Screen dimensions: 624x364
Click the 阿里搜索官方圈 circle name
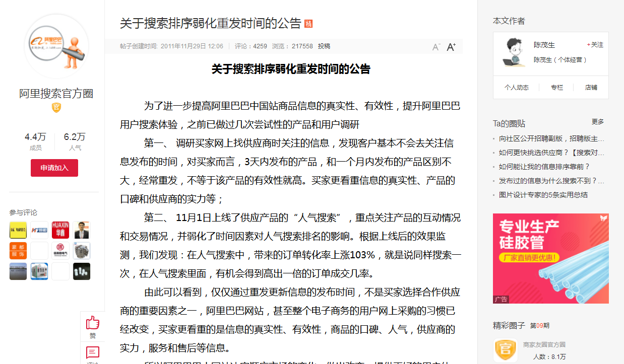click(56, 94)
